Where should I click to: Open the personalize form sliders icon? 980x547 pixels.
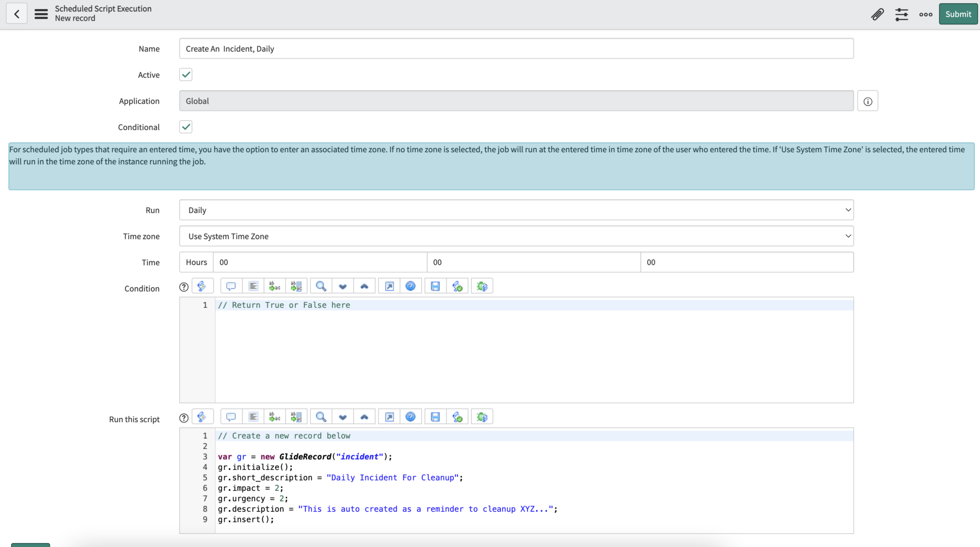pos(902,15)
